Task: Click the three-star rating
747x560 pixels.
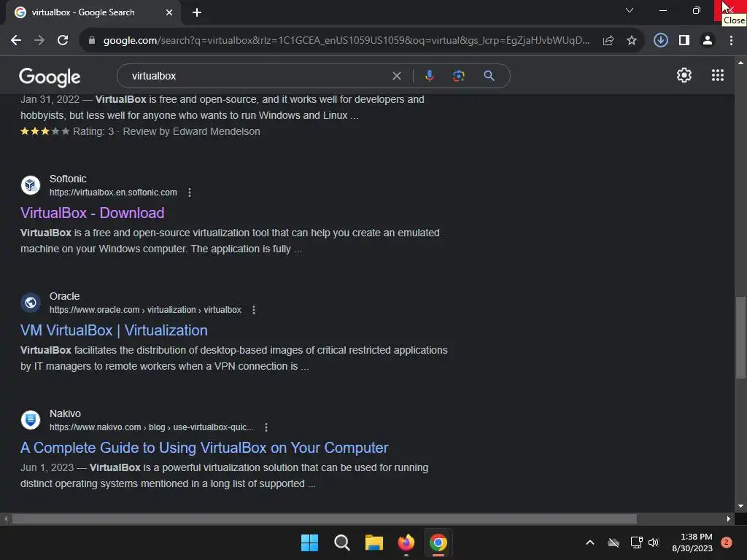Action: (x=44, y=131)
